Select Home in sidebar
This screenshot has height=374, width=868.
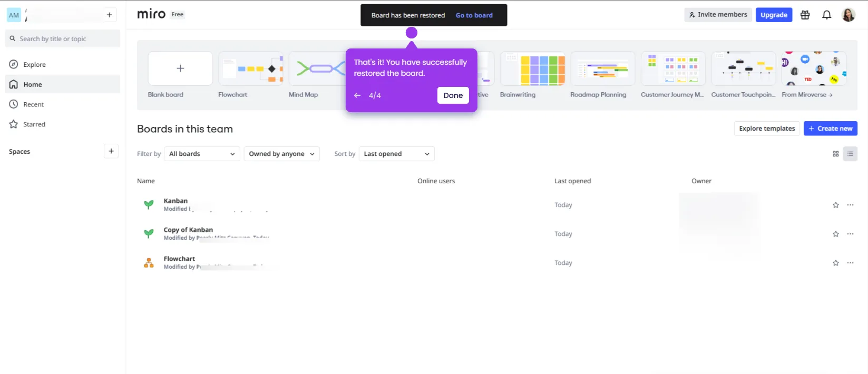click(x=63, y=84)
